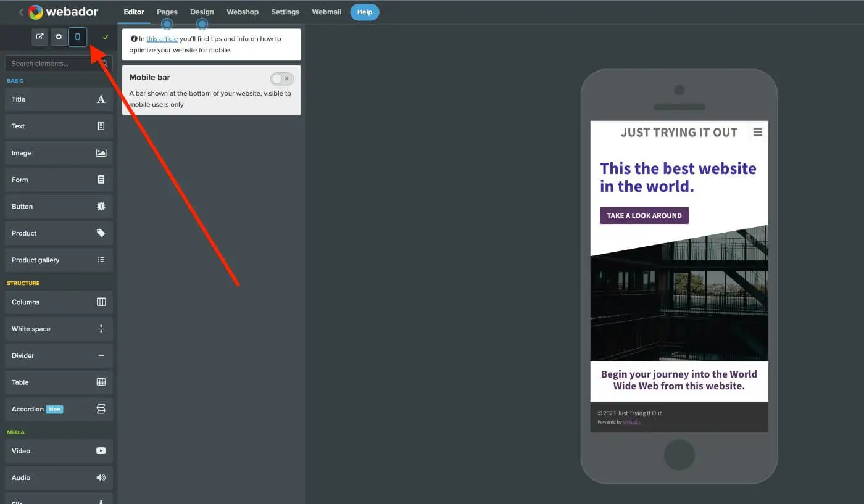Screen dimensions: 864x504
Task: Open the 'this article' link
Action: 162,39
